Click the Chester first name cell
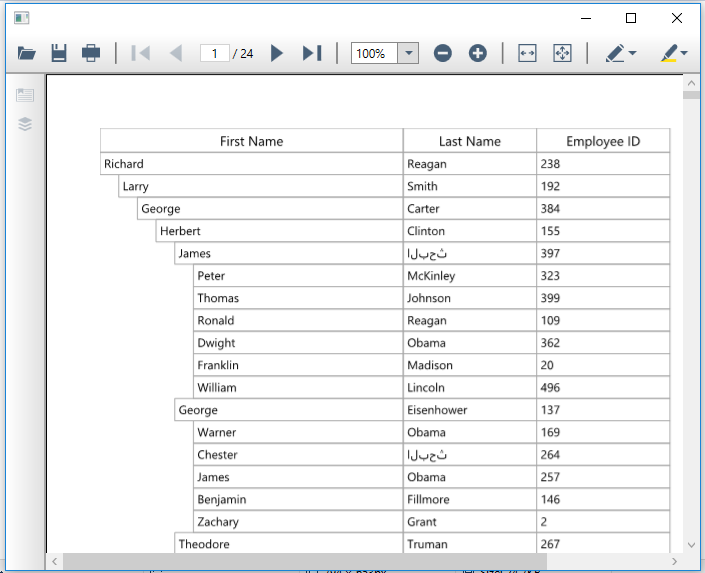 (x=298, y=455)
